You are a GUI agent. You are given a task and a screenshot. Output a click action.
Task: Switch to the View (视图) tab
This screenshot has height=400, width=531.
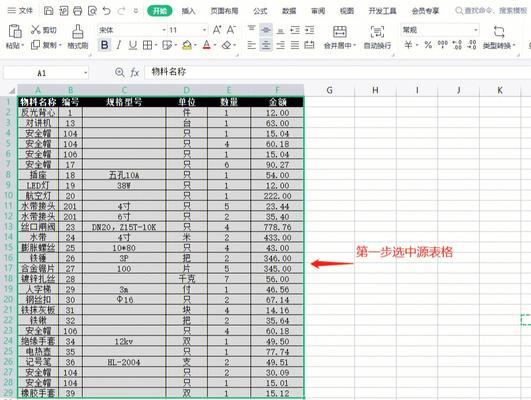pyautogui.click(x=347, y=11)
